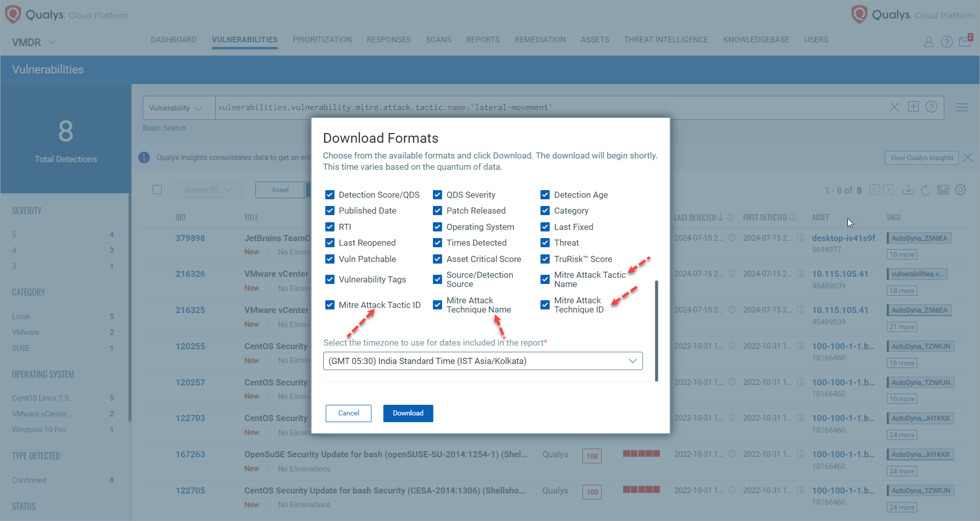Screen dimensions: 980x521
Task: Filter by the VMware category
Action: tap(26, 332)
